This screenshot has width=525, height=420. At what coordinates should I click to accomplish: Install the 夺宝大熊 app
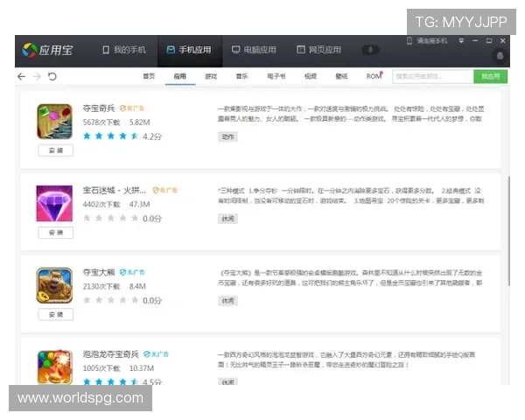click(x=56, y=315)
